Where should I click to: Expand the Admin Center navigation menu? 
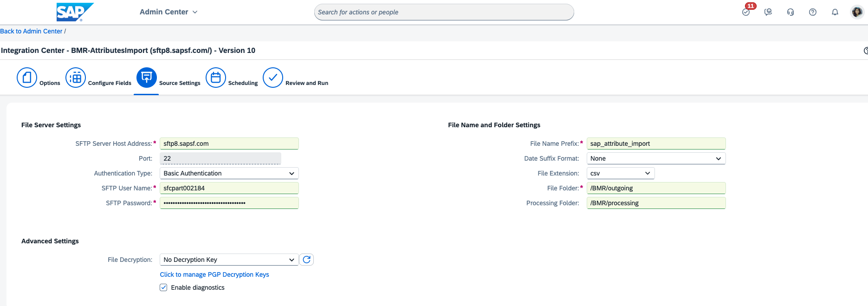[168, 12]
